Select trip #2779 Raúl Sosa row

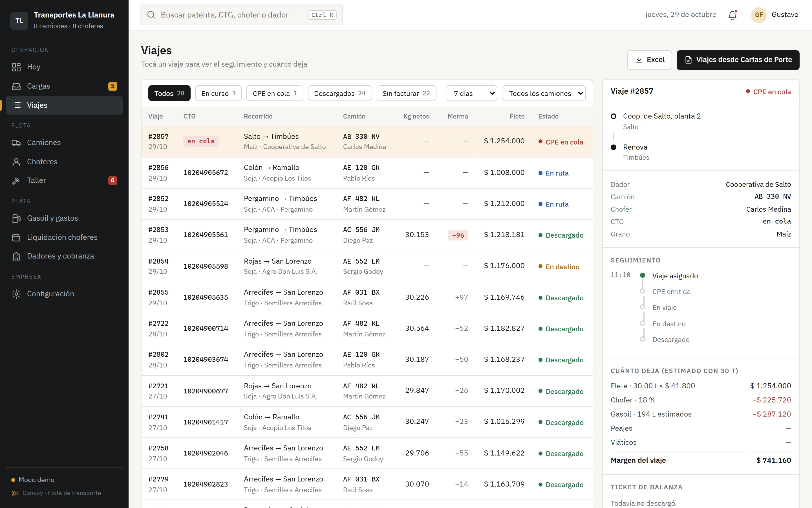coord(367,485)
